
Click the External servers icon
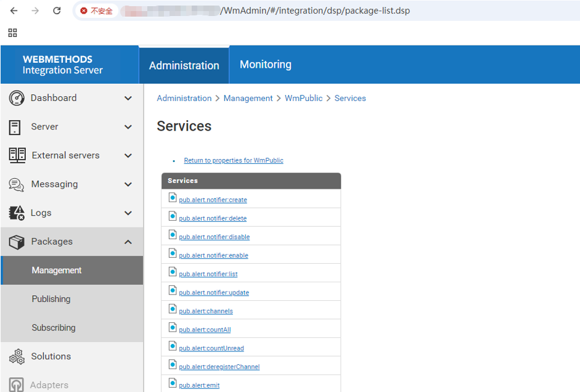tap(17, 155)
